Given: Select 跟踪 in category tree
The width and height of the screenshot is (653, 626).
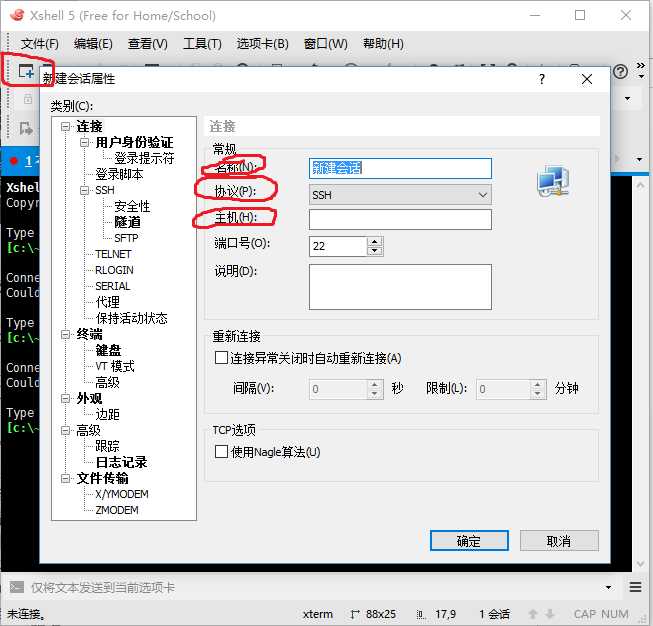Looking at the screenshot, I should 107,446.
